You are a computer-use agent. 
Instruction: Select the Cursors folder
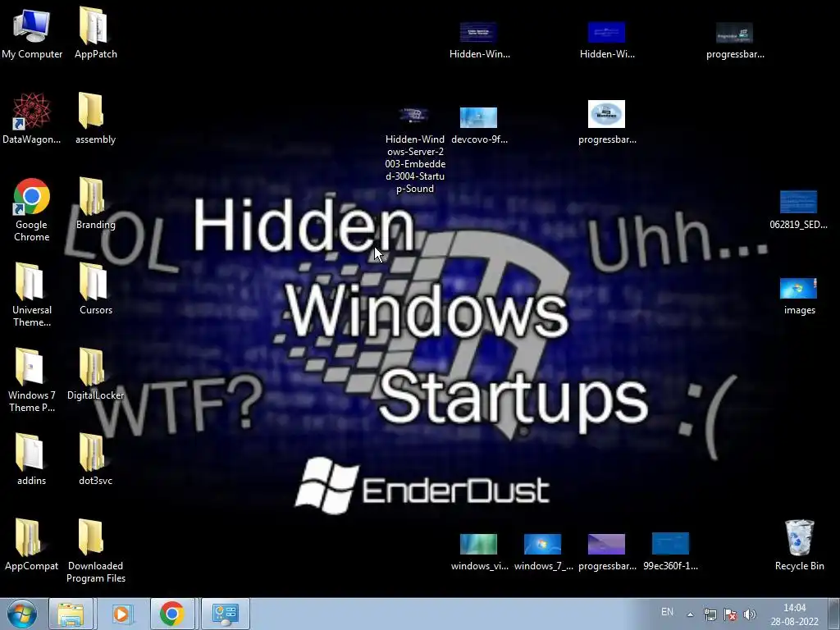pos(95,289)
